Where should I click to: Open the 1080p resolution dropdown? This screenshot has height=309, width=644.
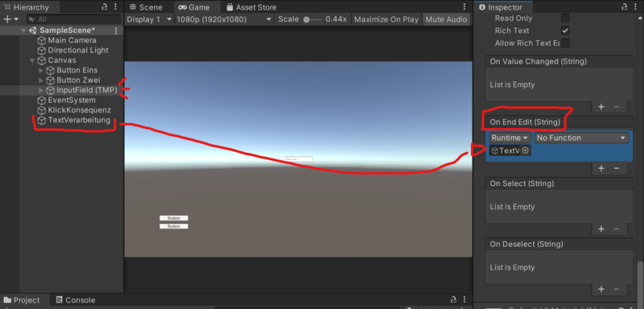pos(225,19)
